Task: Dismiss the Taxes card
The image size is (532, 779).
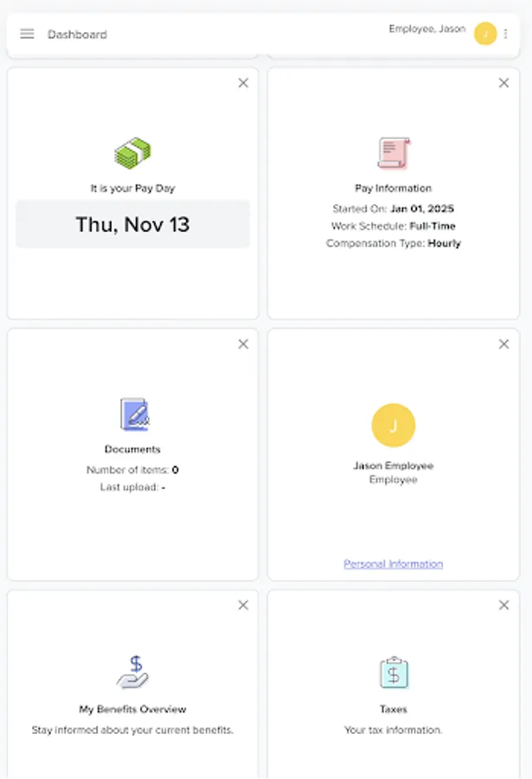Action: pos(504,605)
